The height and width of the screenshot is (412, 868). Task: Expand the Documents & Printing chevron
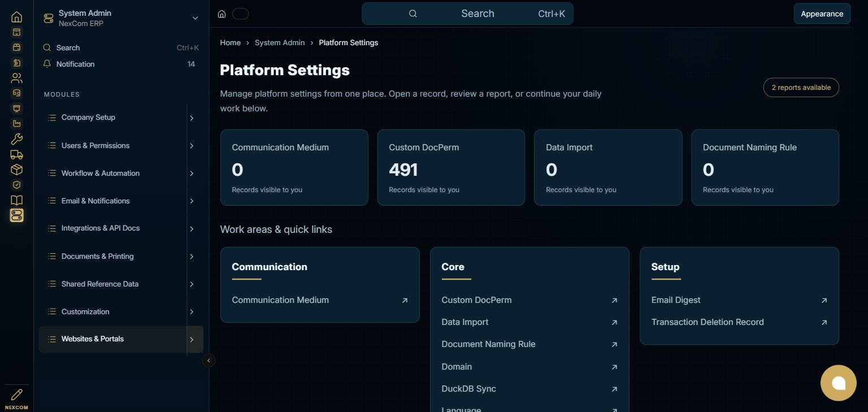pos(192,257)
